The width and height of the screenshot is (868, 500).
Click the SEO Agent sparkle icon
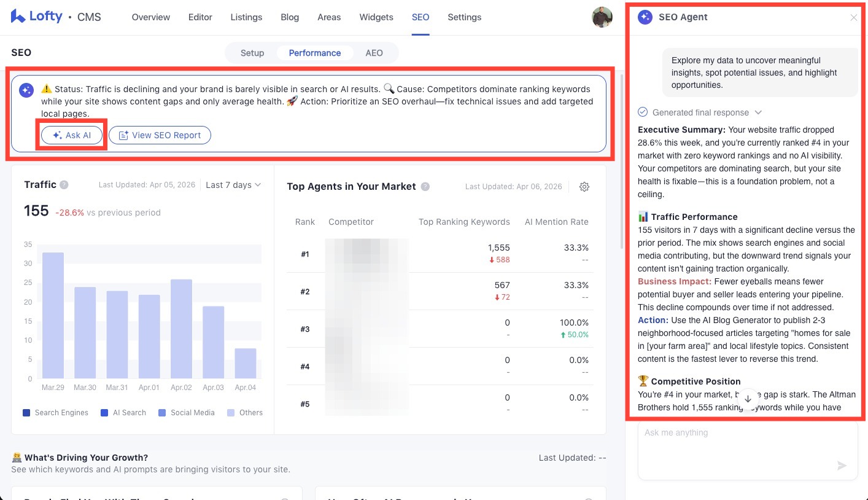click(645, 17)
